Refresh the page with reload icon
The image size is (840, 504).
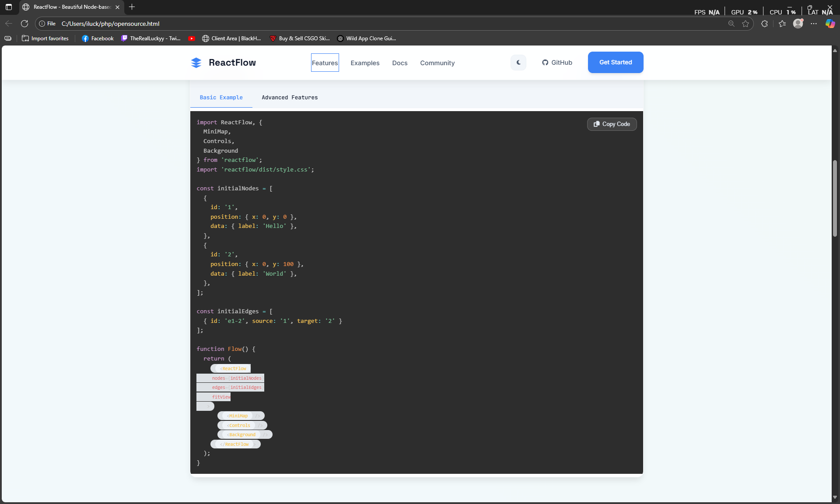tap(24, 24)
